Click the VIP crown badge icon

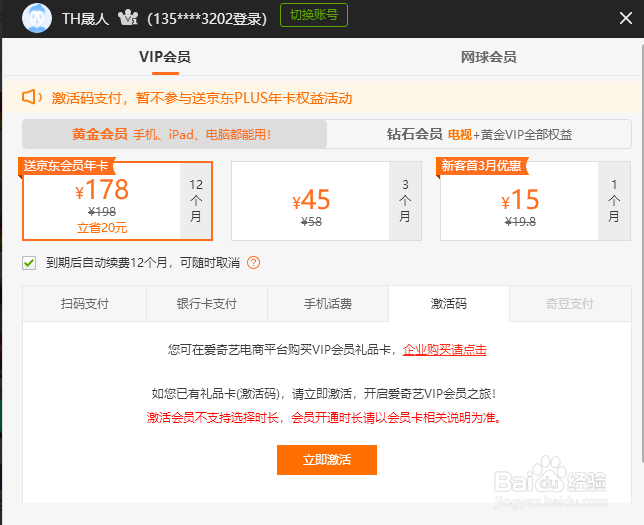[x=128, y=18]
